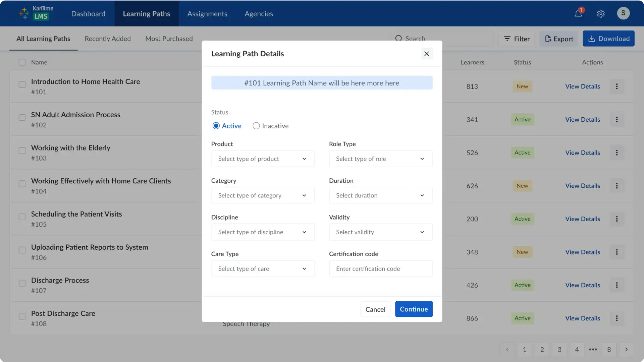View Details for Introduction to Home Health Care
This screenshot has height=362, width=644.
[583, 86]
